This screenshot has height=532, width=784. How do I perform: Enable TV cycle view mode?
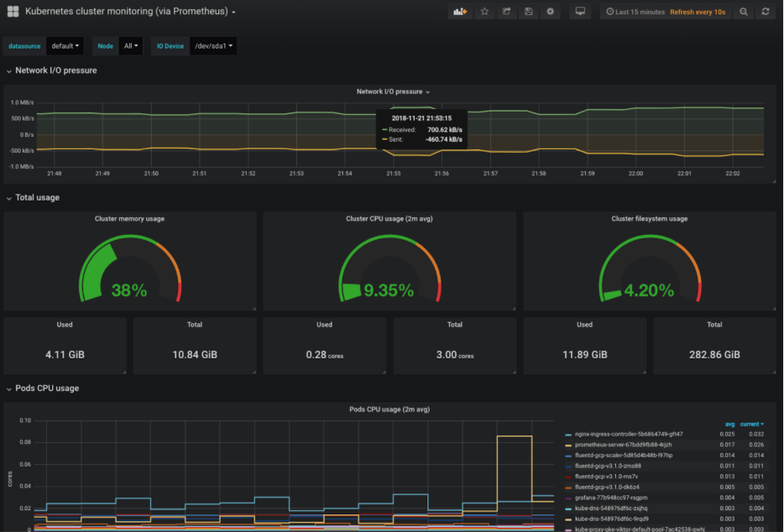point(580,11)
